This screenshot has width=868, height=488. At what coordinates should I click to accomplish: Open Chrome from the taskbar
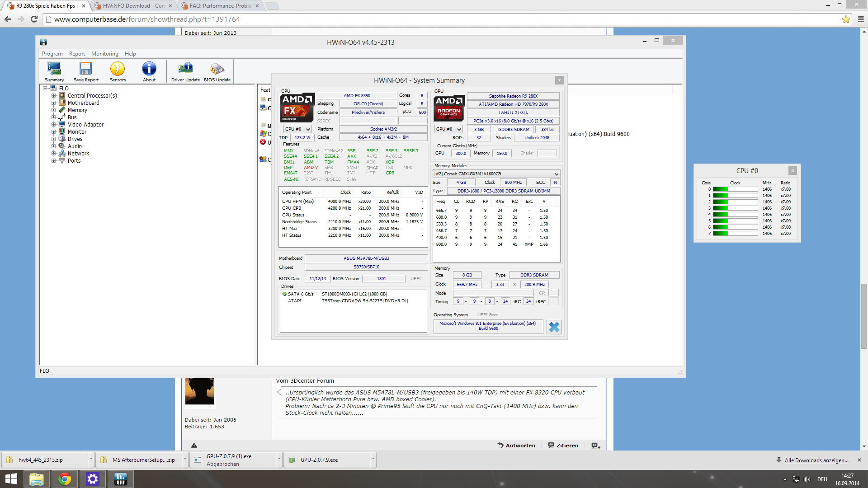(65, 479)
